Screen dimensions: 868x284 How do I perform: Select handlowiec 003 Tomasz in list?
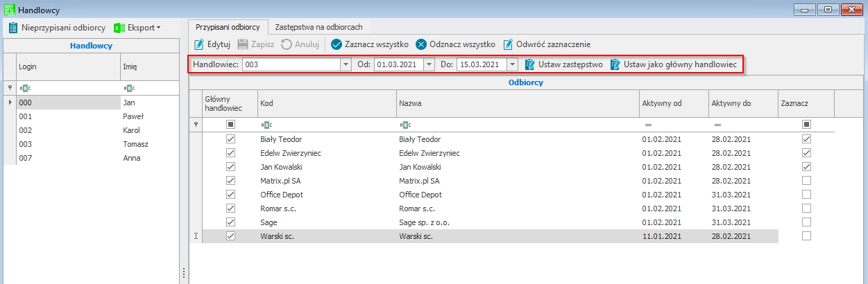tap(69, 144)
